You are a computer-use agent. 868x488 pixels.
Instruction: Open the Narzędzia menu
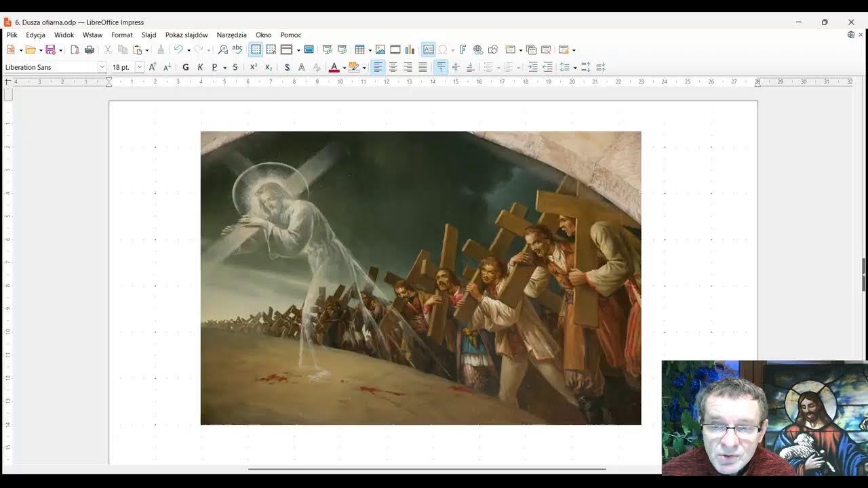pyautogui.click(x=232, y=35)
